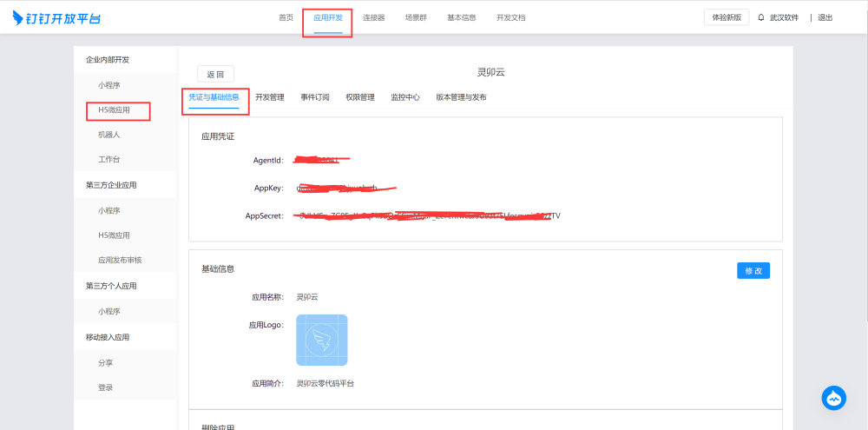Select 应用开发 in top navigation
The image size is (868, 430).
coord(327,17)
